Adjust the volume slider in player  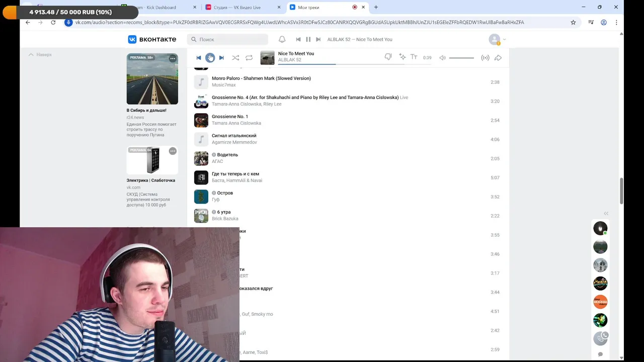pos(461,58)
